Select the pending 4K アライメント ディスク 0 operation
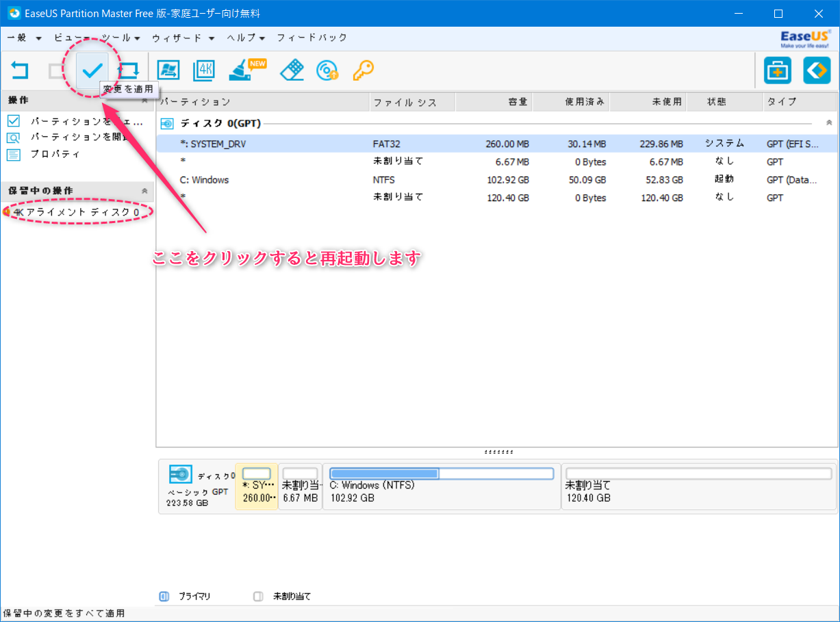Image resolution: width=840 pixels, height=622 pixels. tap(76, 212)
